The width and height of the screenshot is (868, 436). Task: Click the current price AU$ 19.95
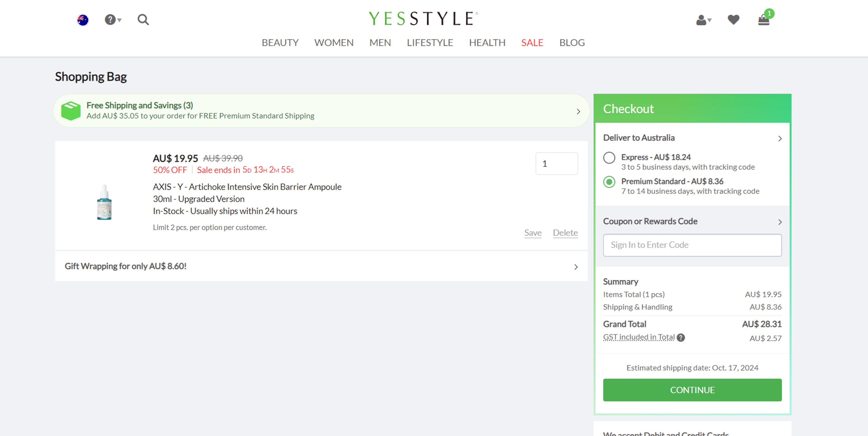pos(175,158)
